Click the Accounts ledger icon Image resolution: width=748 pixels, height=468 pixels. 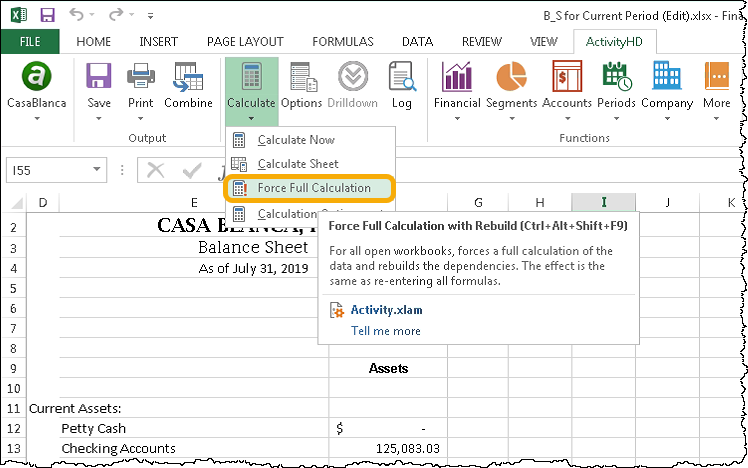click(567, 76)
